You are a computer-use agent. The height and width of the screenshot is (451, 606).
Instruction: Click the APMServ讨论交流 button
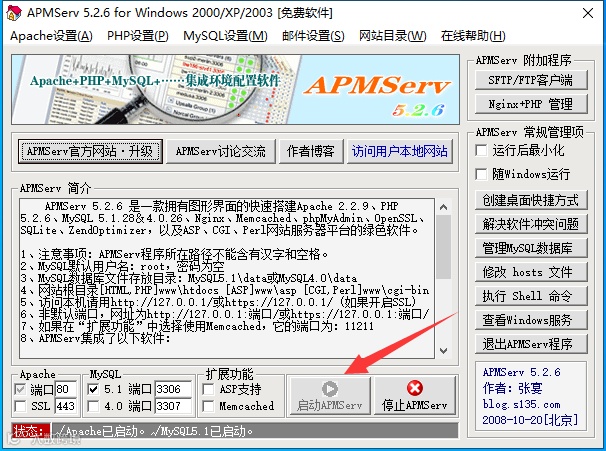(x=221, y=151)
